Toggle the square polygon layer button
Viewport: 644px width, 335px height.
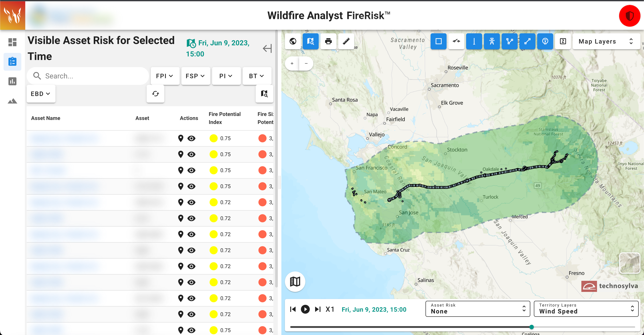[x=439, y=41]
